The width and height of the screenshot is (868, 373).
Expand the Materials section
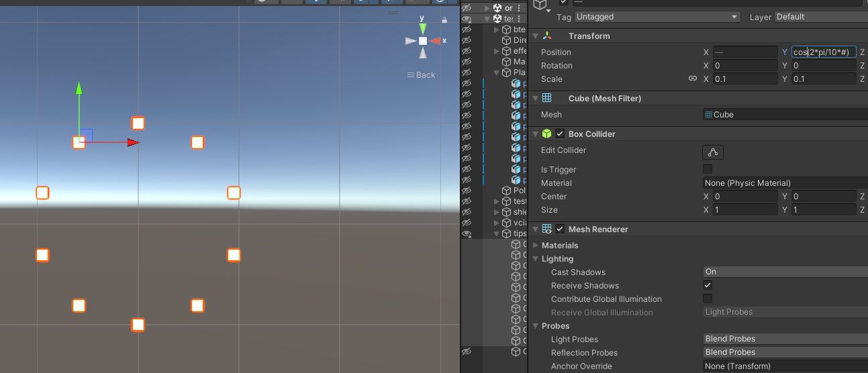point(535,246)
